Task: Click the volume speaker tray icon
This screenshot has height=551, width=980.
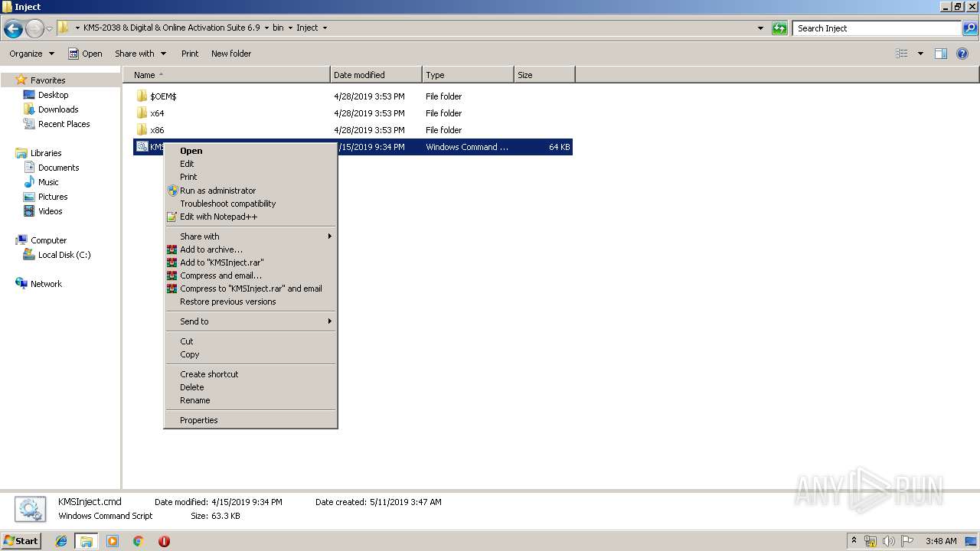Action: pyautogui.click(x=889, y=541)
